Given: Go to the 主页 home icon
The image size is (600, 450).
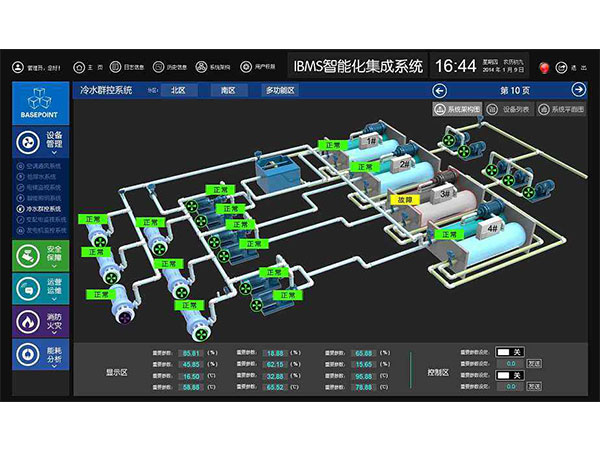Looking at the screenshot, I should [79, 68].
